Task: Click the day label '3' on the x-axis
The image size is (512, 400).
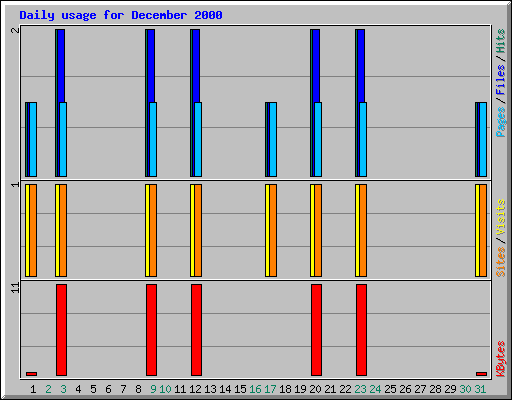Action: (x=63, y=389)
